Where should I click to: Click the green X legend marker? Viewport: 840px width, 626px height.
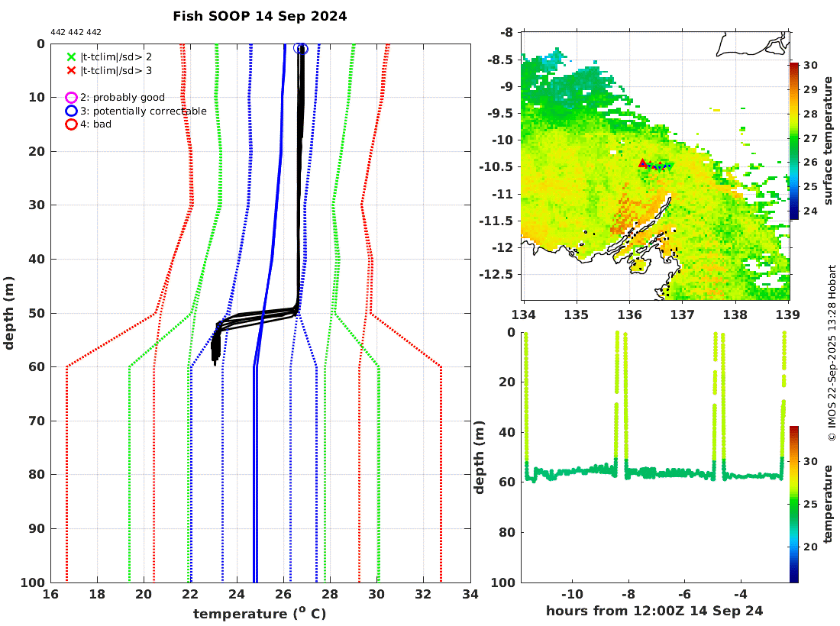point(71,56)
